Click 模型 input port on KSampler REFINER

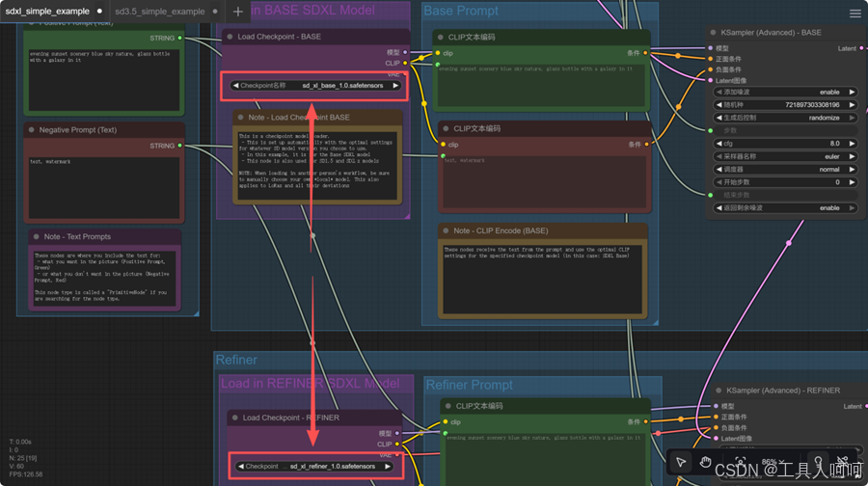pyautogui.click(x=717, y=406)
